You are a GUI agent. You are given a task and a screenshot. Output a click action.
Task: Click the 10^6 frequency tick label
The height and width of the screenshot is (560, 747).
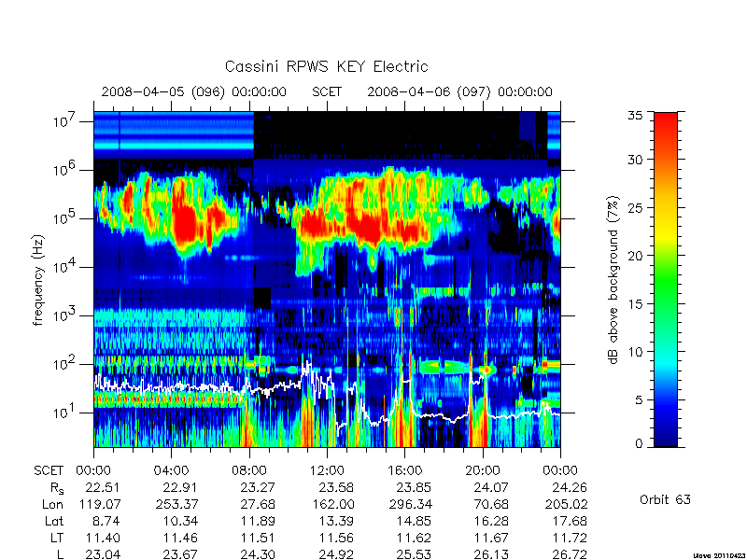tap(63, 169)
